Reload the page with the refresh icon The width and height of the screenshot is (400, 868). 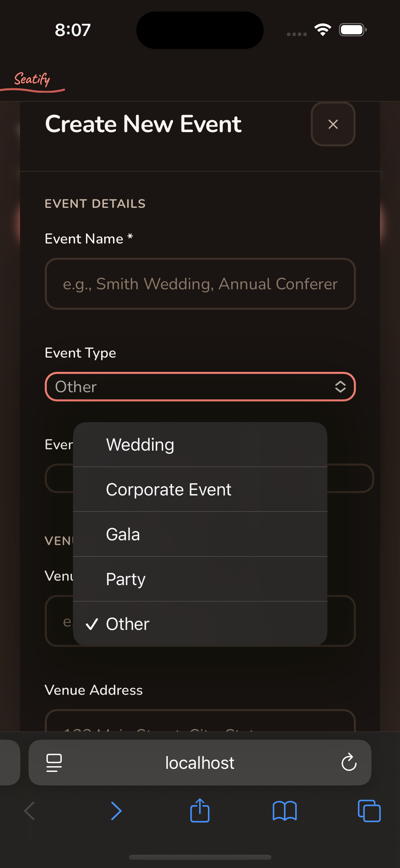348,762
